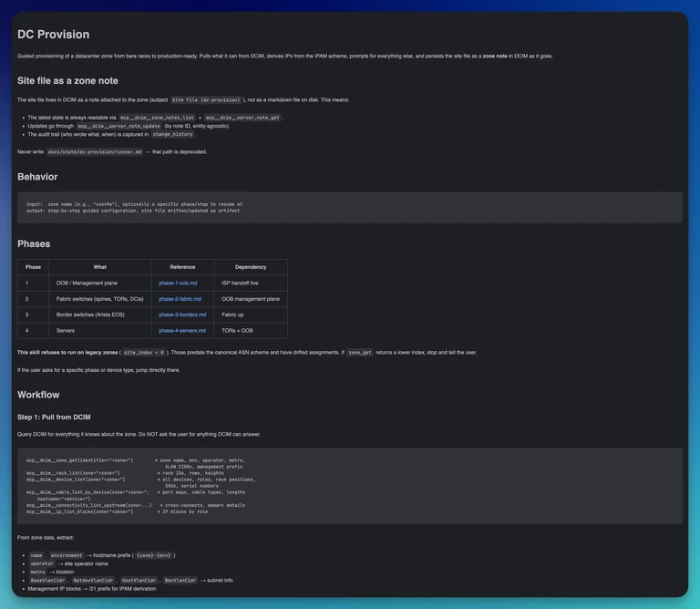Image resolution: width=700 pixels, height=609 pixels.
Task: Open phase-4-servers.md reference link
Action: (x=182, y=331)
